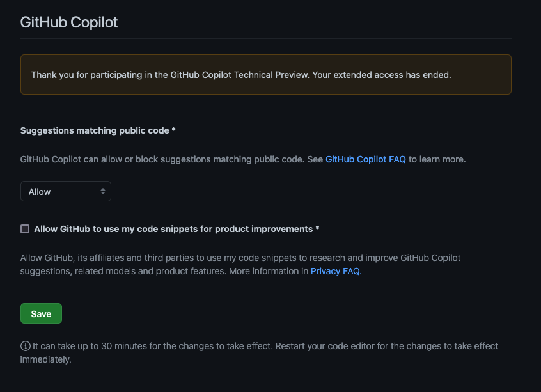Click the snippets consent description text
The height and width of the screenshot is (392, 541).
(x=240, y=263)
